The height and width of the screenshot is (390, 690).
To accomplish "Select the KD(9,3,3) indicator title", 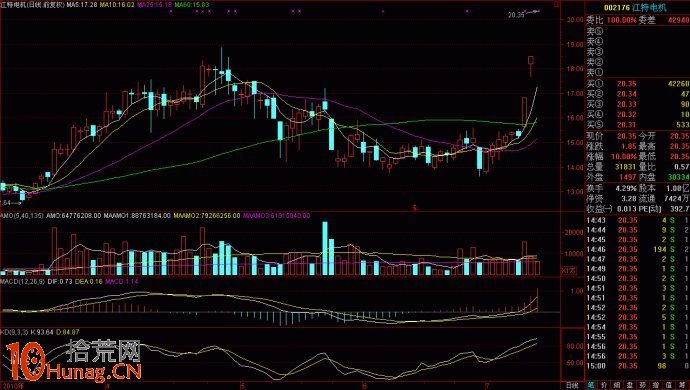I will 13,332.
